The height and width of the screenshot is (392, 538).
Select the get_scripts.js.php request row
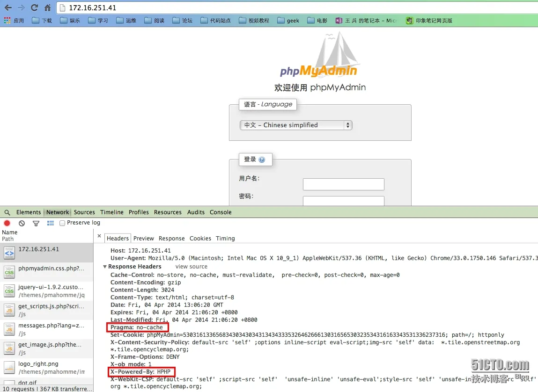[x=47, y=310]
